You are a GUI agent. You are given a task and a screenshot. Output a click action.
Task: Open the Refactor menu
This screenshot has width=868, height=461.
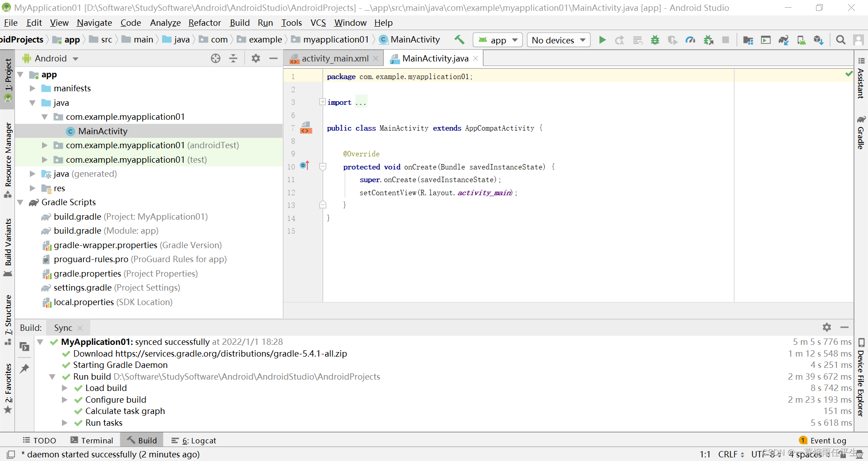(x=204, y=23)
